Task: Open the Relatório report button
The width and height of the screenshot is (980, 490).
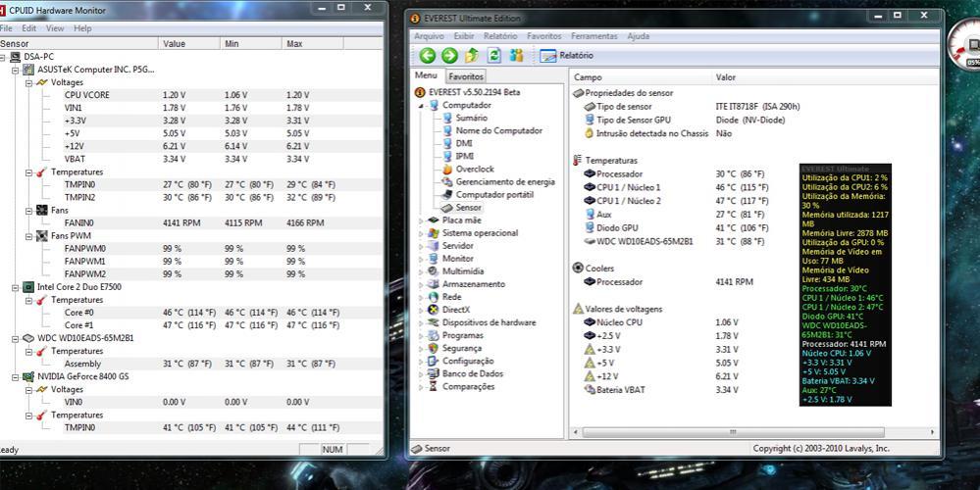Action: [566, 56]
